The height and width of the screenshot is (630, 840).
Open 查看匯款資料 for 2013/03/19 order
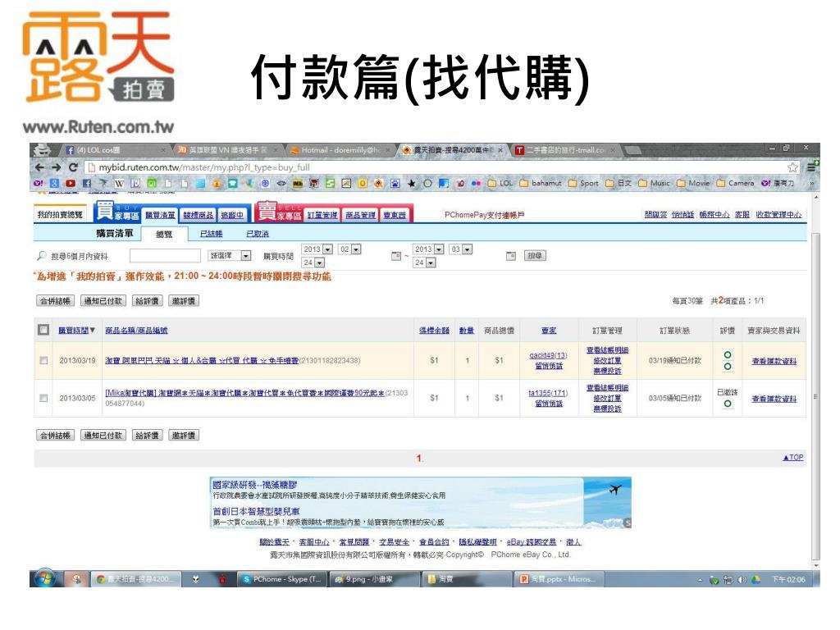coord(774,361)
